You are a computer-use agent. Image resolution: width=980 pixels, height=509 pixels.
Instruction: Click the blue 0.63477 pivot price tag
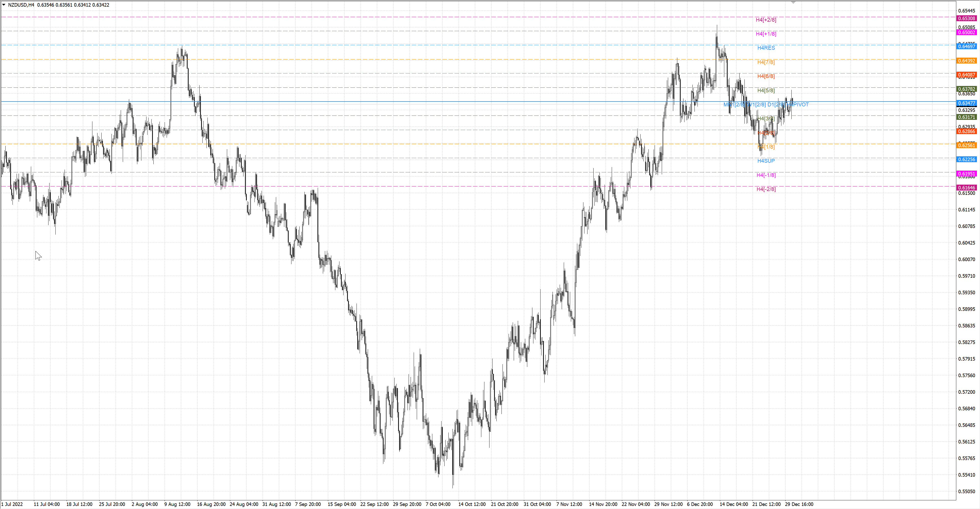[966, 103]
